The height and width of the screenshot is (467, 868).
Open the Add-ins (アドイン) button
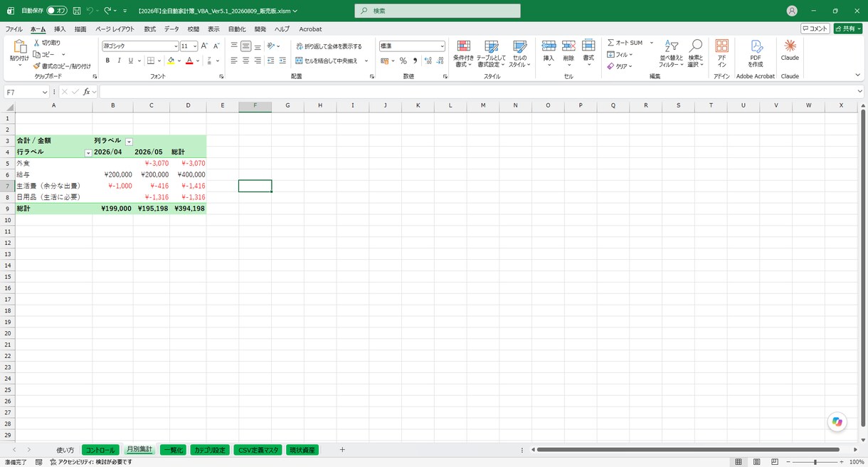click(x=721, y=54)
